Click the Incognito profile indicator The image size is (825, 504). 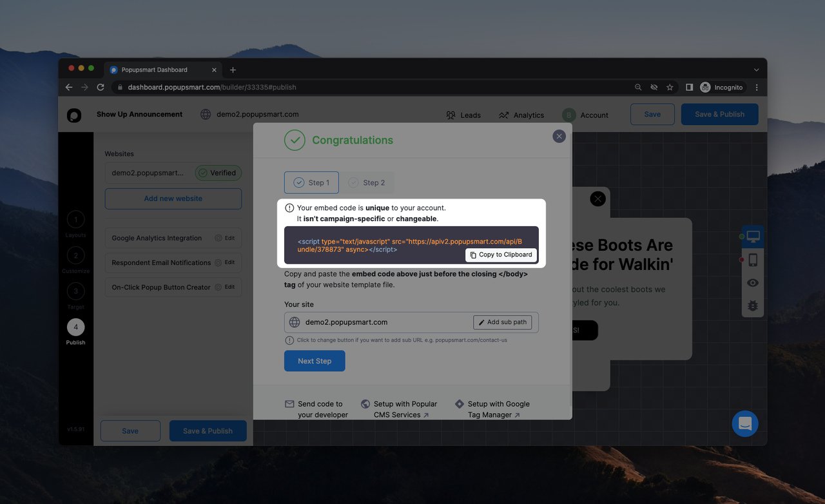coord(722,87)
